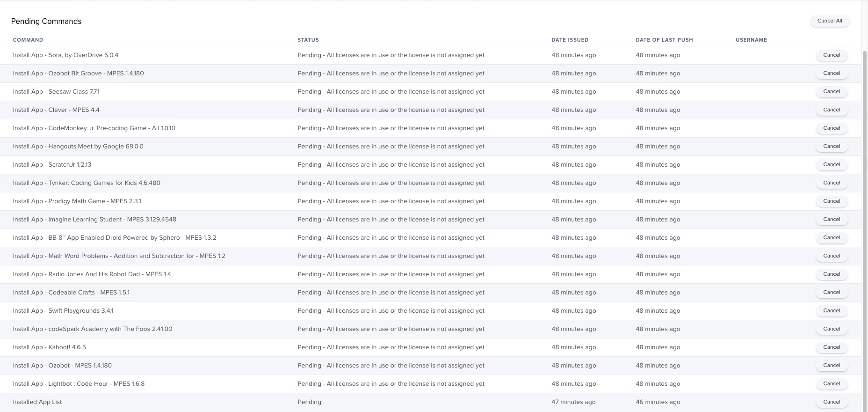This screenshot has height=412, width=868.
Task: Select the 'Installed App List' command text
Action: [x=37, y=402]
